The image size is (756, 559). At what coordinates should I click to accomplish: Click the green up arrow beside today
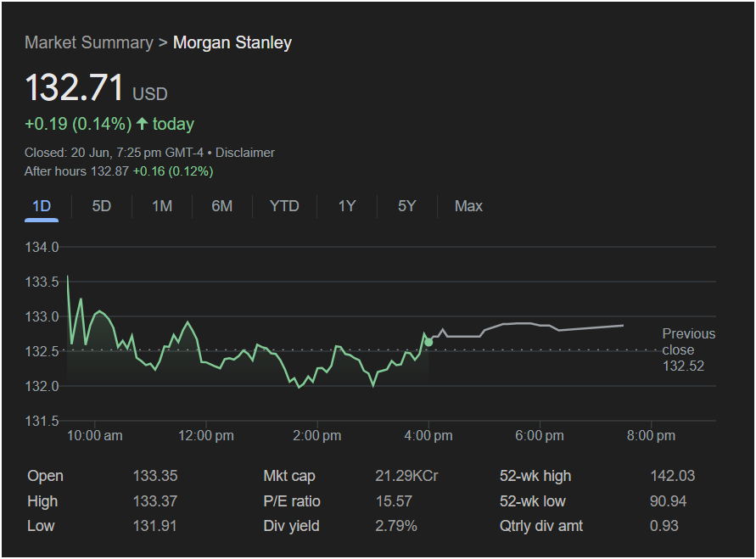[142, 124]
